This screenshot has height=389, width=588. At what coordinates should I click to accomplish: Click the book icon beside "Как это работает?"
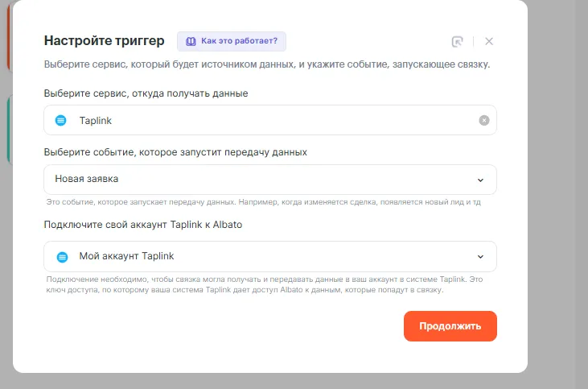click(x=191, y=41)
